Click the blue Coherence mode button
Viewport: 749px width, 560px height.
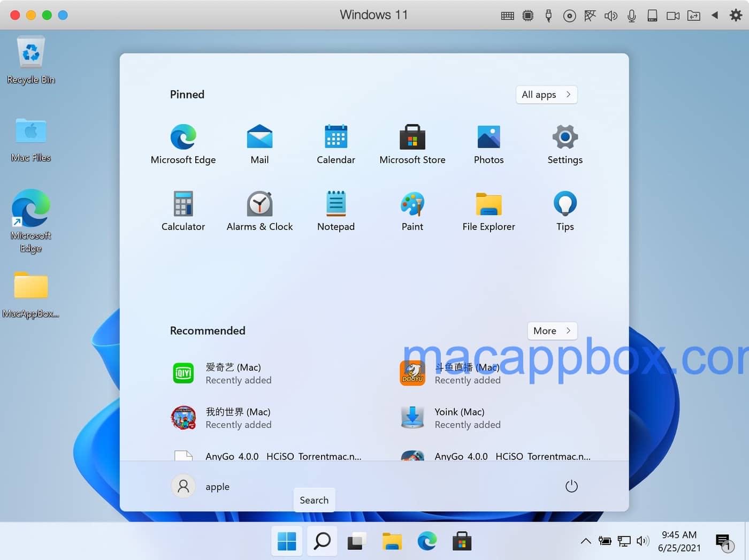point(63,15)
